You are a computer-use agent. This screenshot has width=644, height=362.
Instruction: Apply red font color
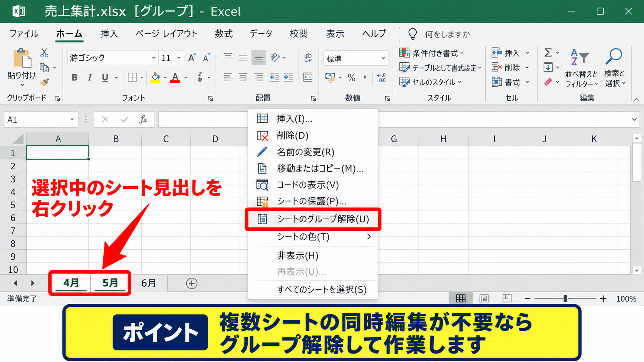[175, 77]
